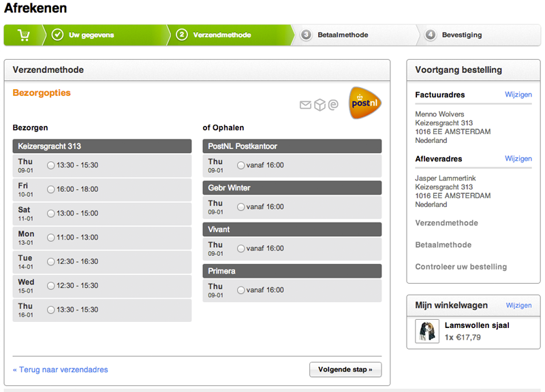545x392 pixels.
Task: Select the @ e-mail icon
Action: [x=334, y=105]
